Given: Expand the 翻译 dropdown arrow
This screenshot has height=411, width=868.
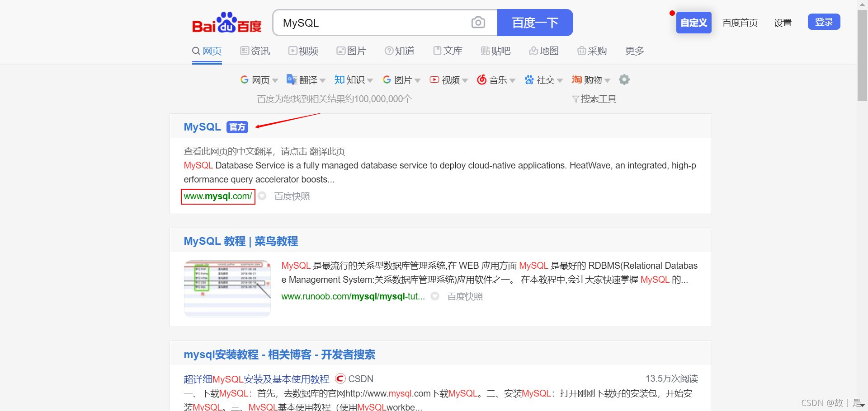Looking at the screenshot, I should (x=322, y=81).
